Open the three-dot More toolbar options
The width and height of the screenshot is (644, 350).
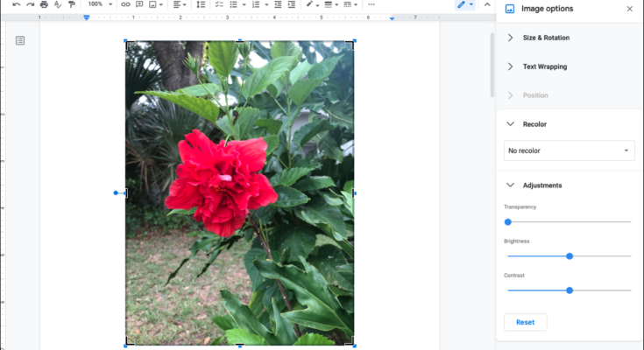click(371, 4)
